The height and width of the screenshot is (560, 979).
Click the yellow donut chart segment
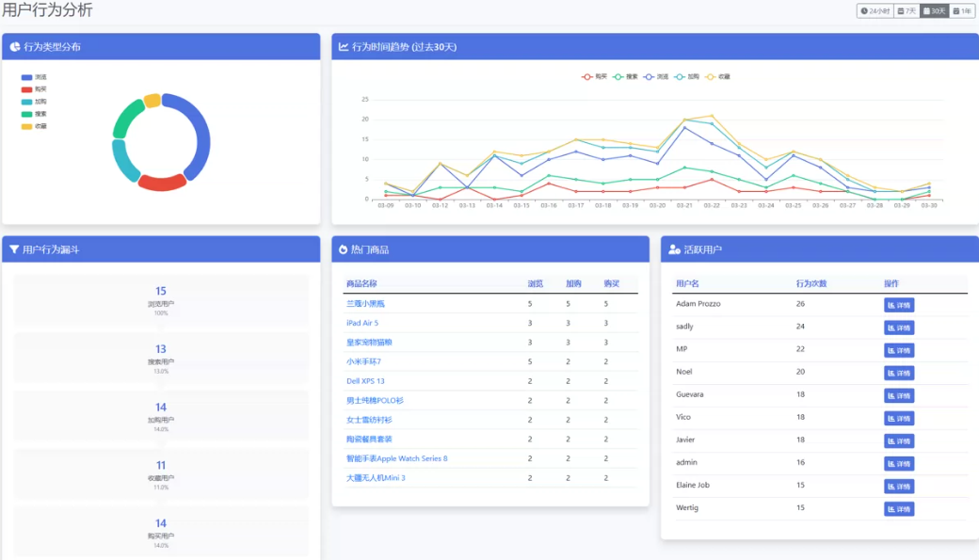tap(152, 101)
